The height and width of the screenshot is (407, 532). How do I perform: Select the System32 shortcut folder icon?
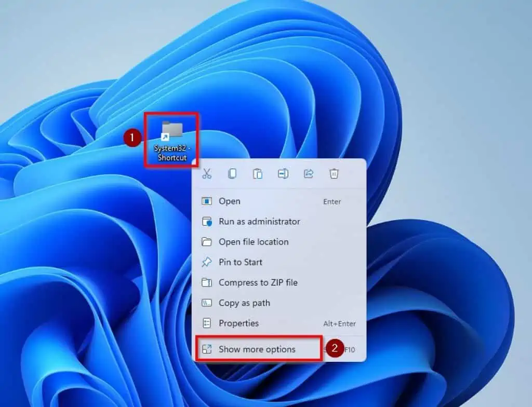[171, 130]
